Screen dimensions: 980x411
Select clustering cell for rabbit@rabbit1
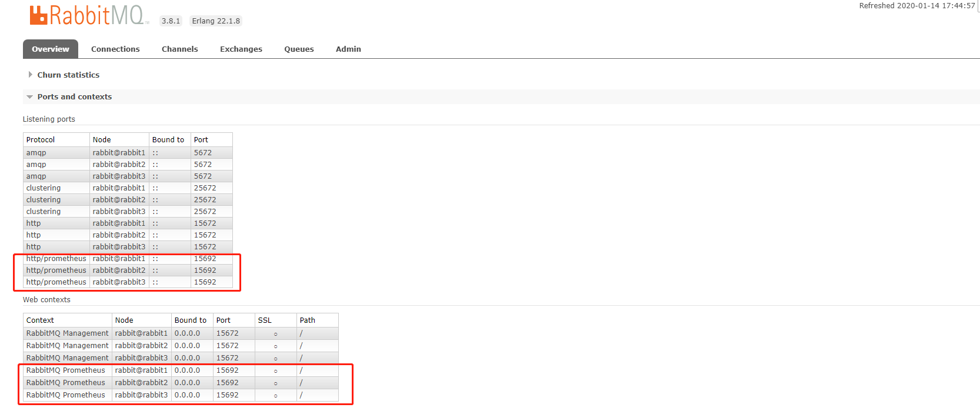(x=56, y=188)
